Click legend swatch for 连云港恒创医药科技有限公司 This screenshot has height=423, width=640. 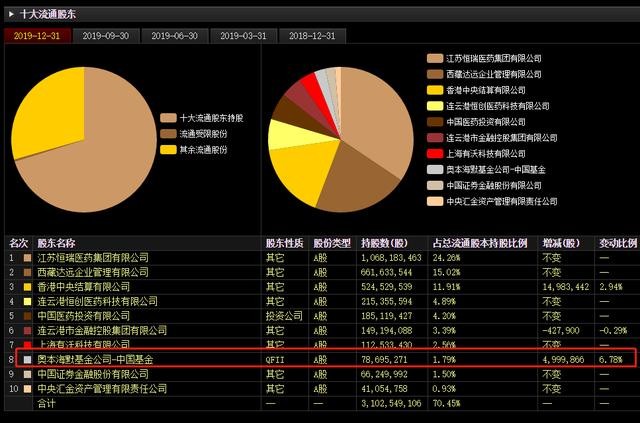click(x=435, y=106)
